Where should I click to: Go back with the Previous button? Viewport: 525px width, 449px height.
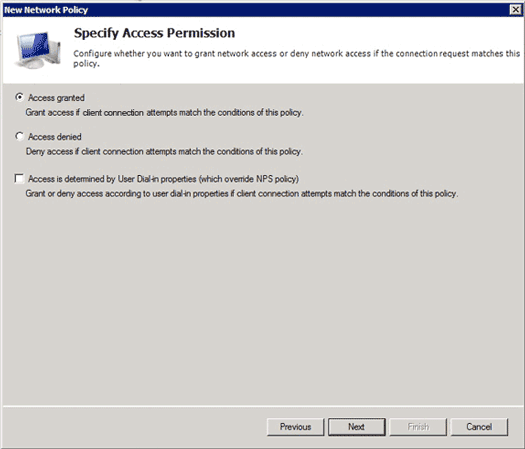[x=296, y=427]
